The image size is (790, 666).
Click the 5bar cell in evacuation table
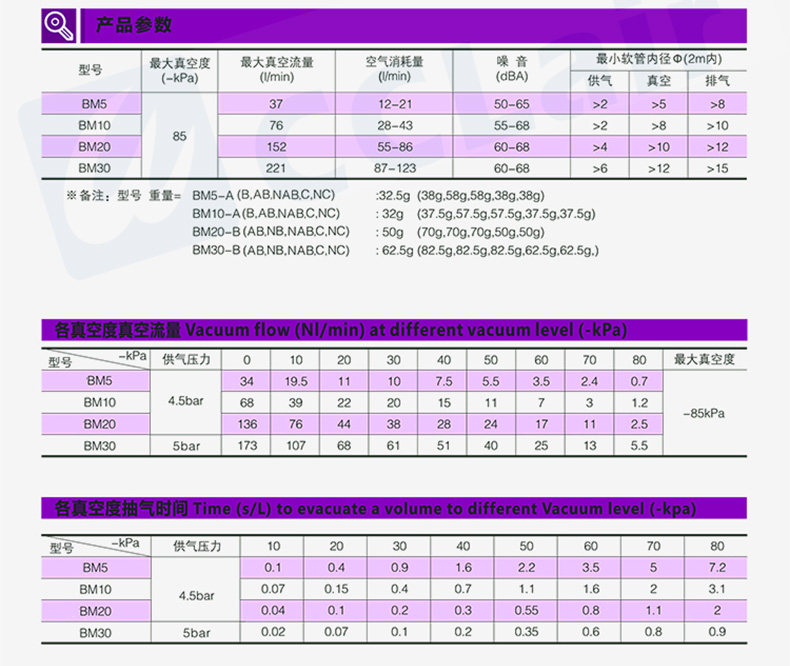pos(196,632)
